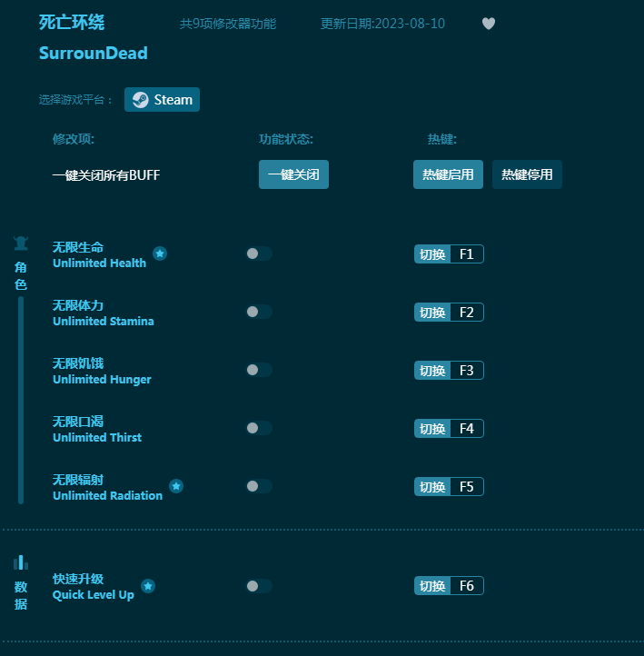Click the Quick Level Up label

coord(94,595)
